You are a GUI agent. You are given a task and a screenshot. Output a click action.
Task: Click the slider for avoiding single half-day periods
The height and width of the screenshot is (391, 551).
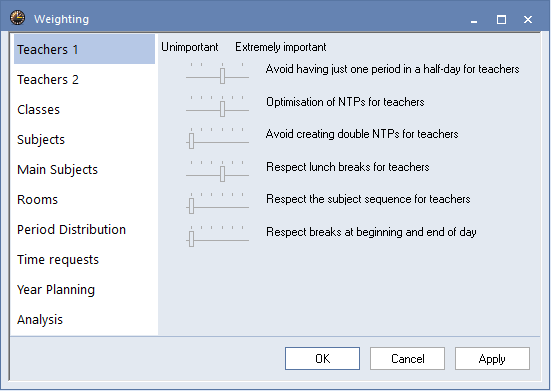pos(218,73)
